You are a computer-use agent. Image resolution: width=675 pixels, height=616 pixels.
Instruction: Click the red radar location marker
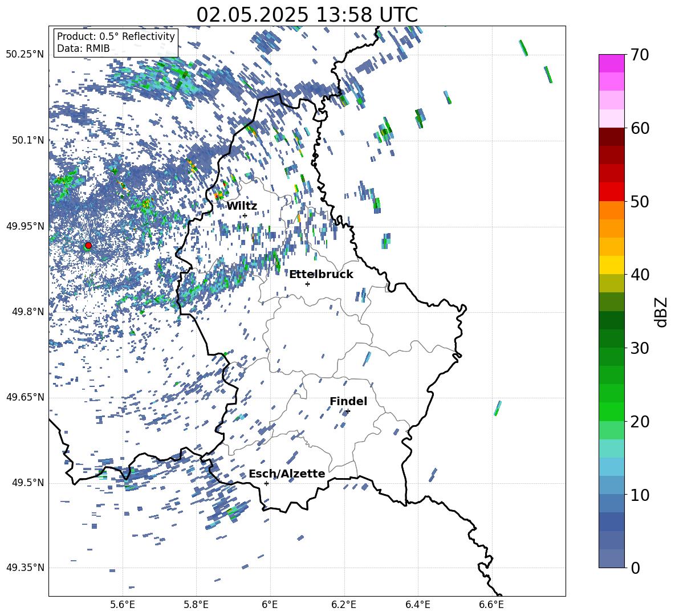(x=88, y=246)
